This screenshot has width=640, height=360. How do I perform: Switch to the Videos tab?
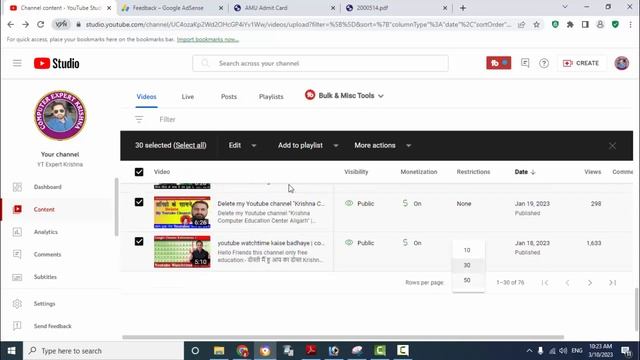coord(147,97)
